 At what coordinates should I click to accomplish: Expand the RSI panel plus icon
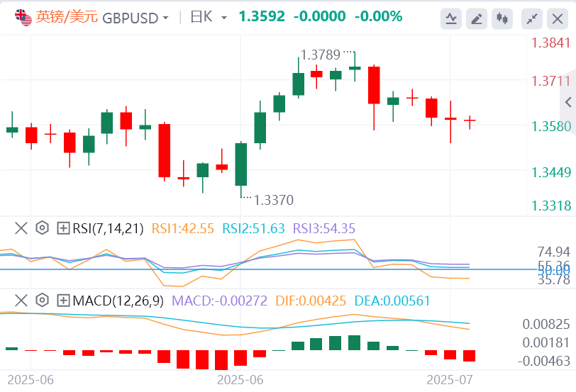[x=63, y=228]
